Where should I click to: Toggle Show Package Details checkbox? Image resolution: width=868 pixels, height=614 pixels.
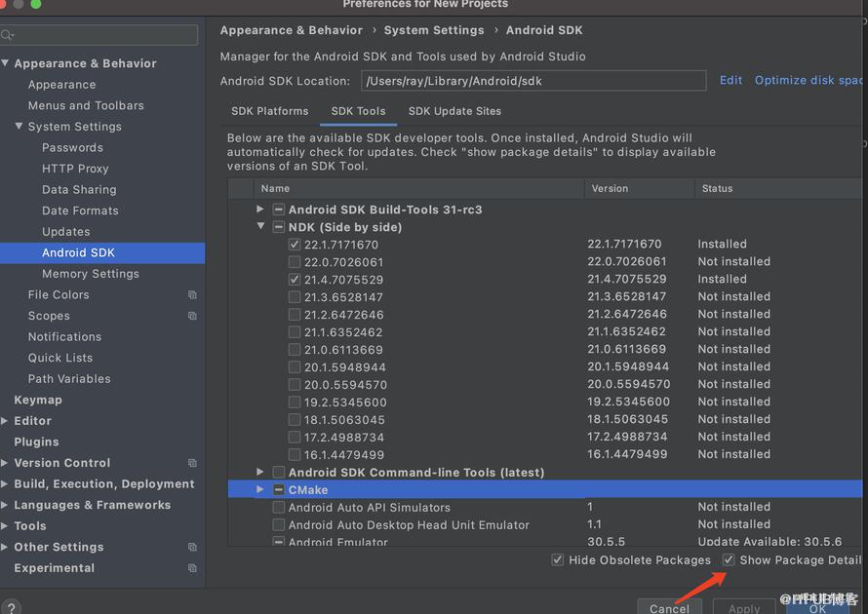729,560
